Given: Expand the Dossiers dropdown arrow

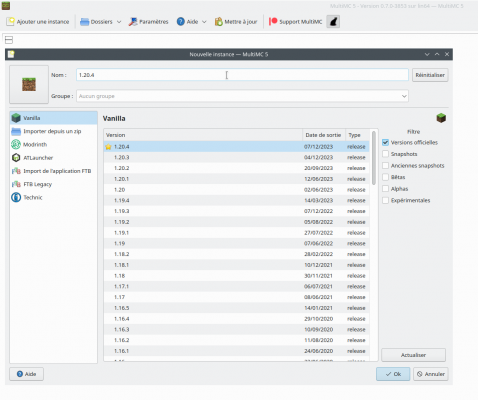Looking at the screenshot, I should pos(119,22).
